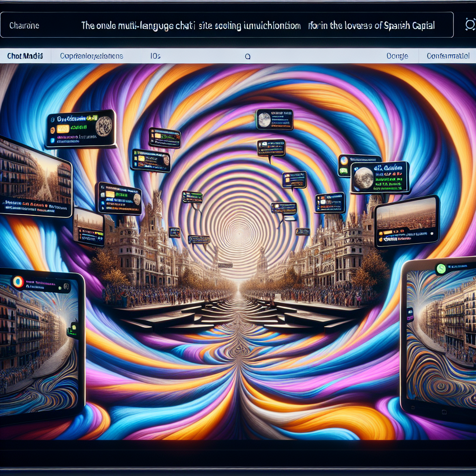The image size is (476, 476).
Task: Click the "Charone" label in the header
Action: [24, 25]
